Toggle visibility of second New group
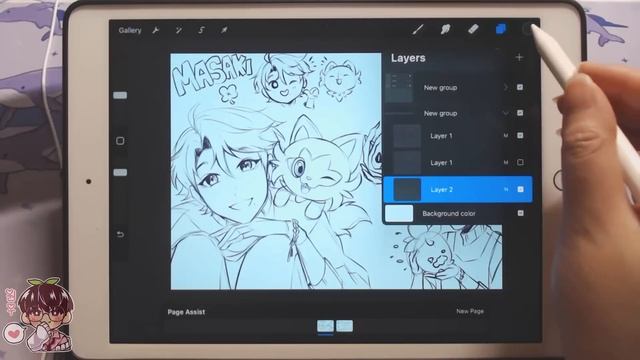The height and width of the screenshot is (360, 640). tap(520, 113)
